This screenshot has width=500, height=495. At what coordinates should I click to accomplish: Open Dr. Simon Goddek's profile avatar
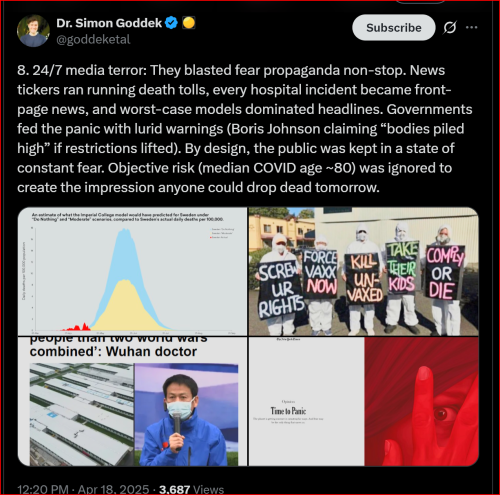click(33, 31)
